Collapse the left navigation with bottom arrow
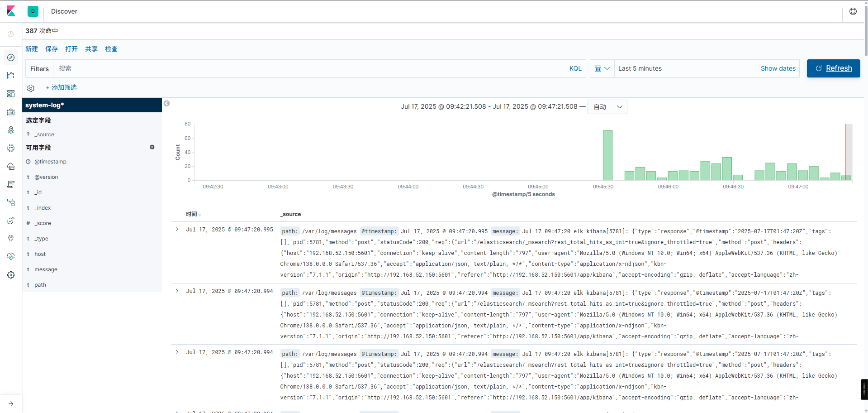This screenshot has width=868, height=413. 11,403
